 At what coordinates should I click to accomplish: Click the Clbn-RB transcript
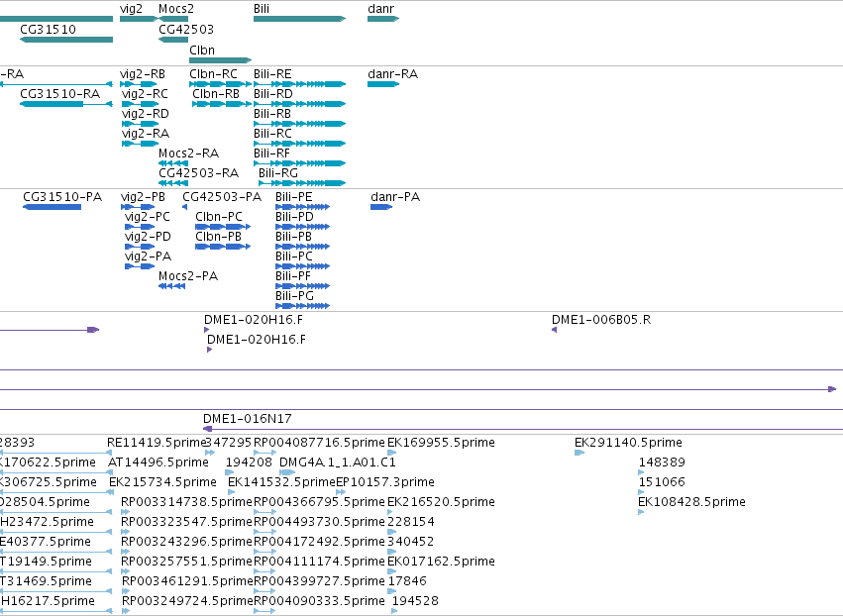click(222, 104)
